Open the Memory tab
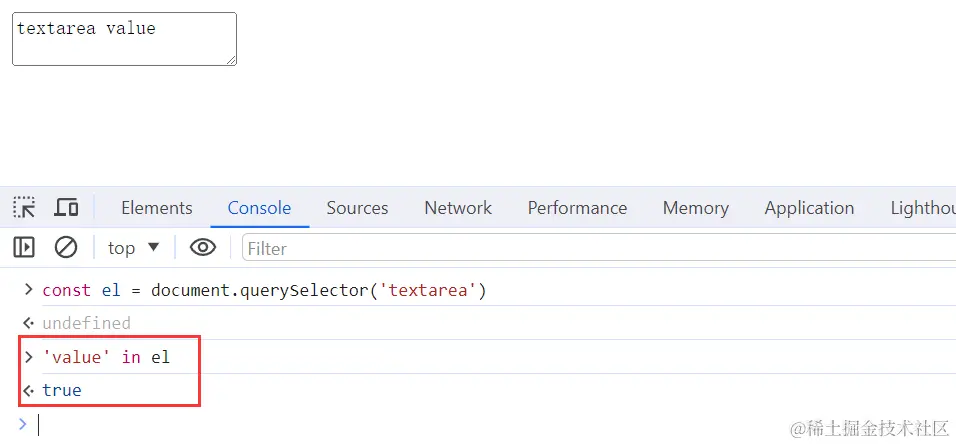This screenshot has width=956, height=445. tap(696, 208)
